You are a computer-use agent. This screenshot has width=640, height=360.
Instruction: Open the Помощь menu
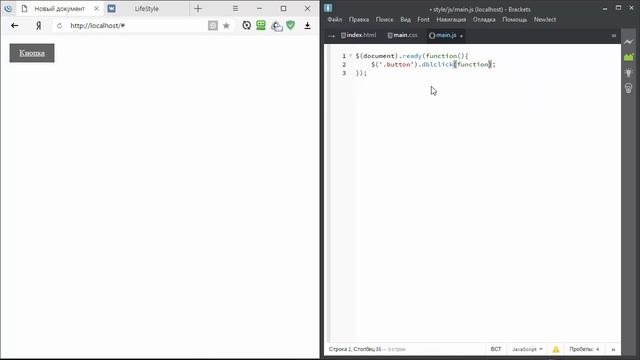coord(515,20)
